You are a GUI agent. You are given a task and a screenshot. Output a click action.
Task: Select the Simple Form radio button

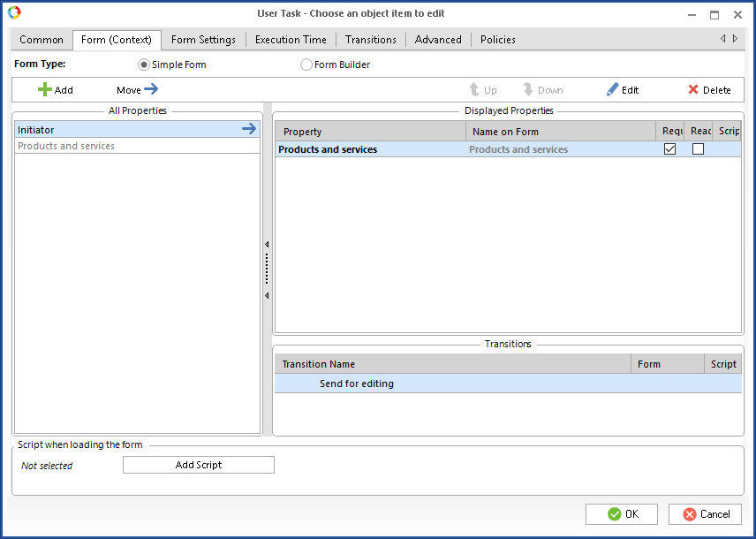(144, 65)
